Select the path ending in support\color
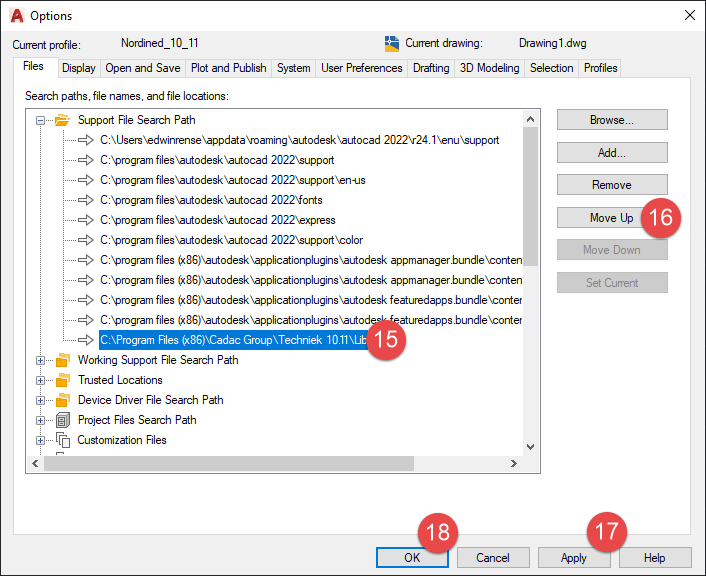 (x=231, y=240)
